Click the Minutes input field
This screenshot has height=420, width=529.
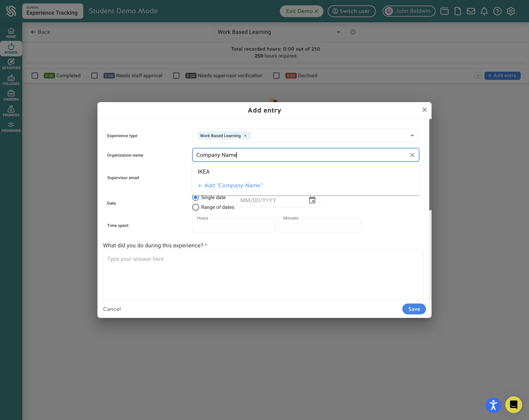320,225
